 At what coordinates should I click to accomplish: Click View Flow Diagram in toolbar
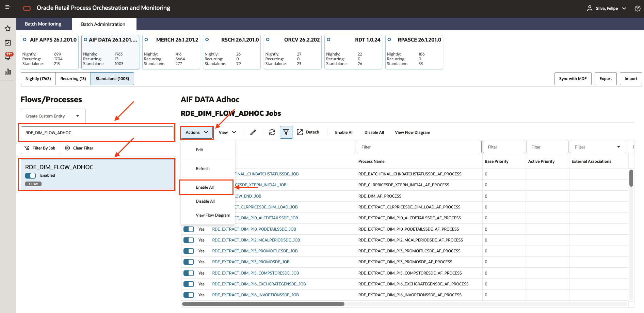pos(413,132)
